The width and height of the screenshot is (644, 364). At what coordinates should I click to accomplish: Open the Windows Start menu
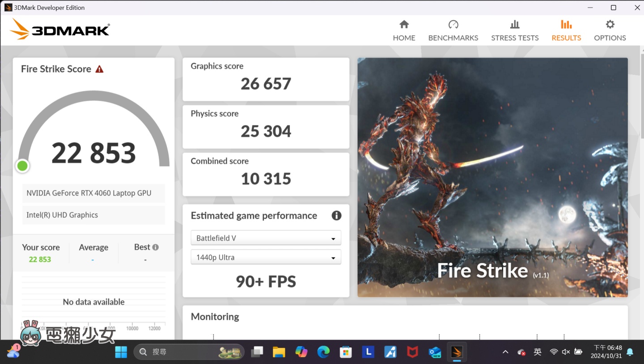121,352
